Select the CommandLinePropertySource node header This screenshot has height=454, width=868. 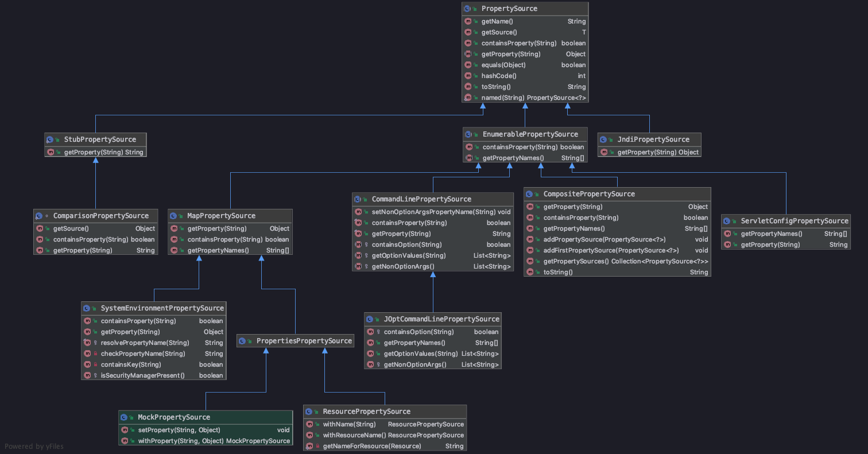tap(433, 199)
